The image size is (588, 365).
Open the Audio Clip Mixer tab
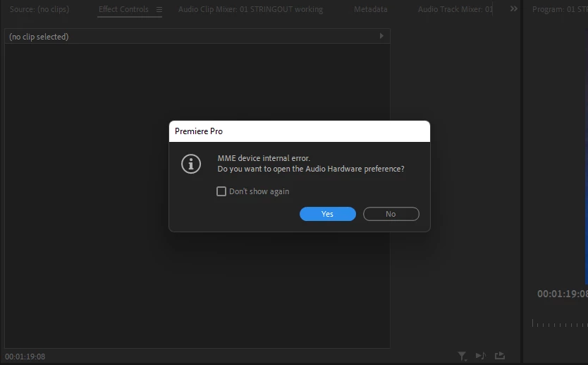point(250,9)
